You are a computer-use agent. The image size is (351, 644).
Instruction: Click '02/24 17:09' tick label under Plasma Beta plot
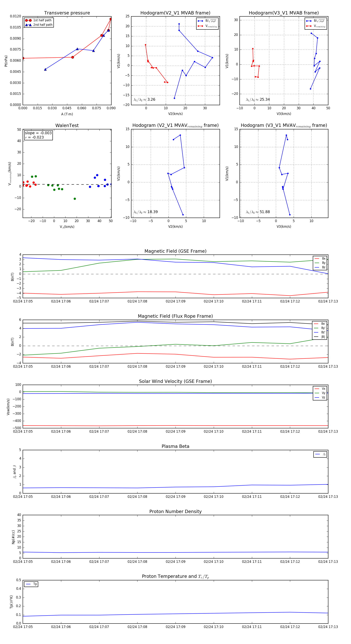pyautogui.click(x=175, y=497)
